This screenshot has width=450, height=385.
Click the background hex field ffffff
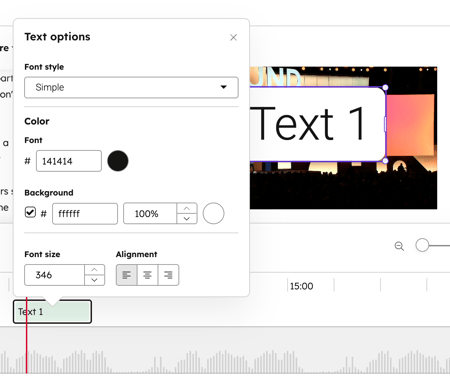pos(85,213)
